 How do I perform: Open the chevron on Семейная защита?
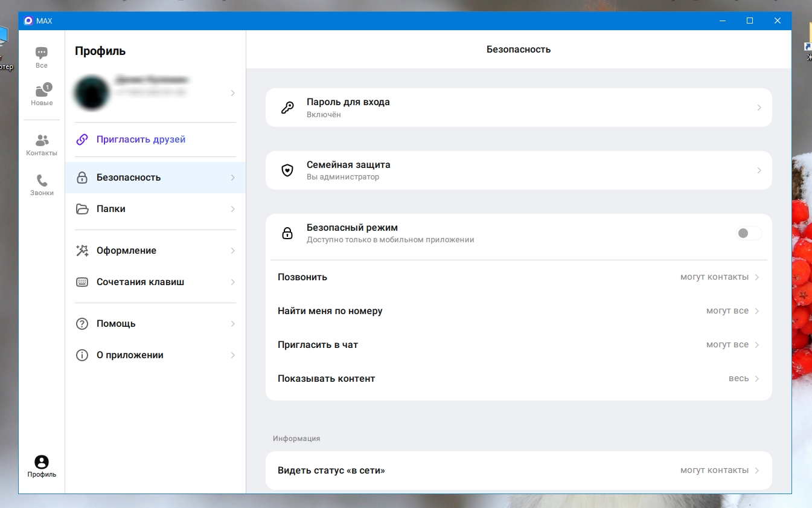[759, 170]
